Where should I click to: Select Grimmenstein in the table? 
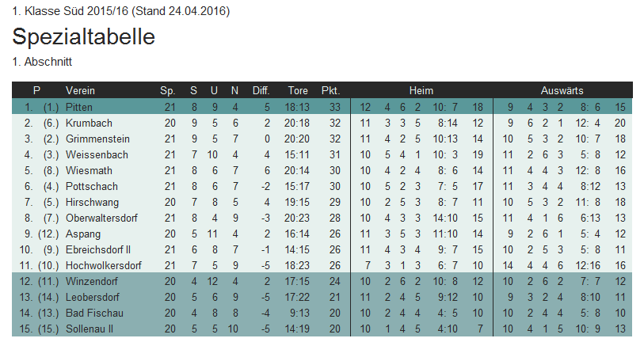97,139
